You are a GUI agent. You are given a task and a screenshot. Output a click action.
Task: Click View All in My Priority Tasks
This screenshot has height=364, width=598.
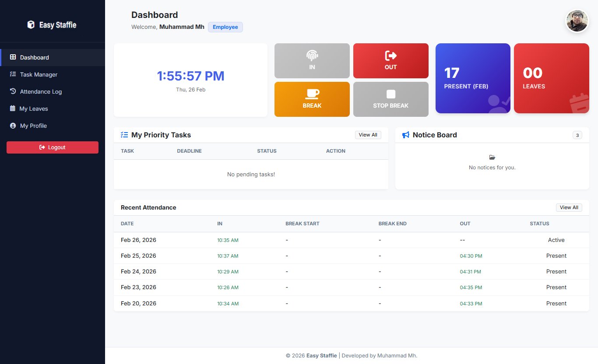[368, 135]
